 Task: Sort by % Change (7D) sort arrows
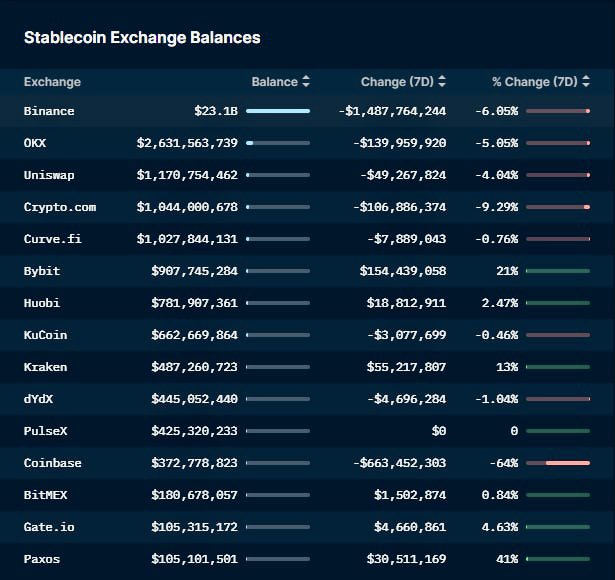tap(586, 82)
